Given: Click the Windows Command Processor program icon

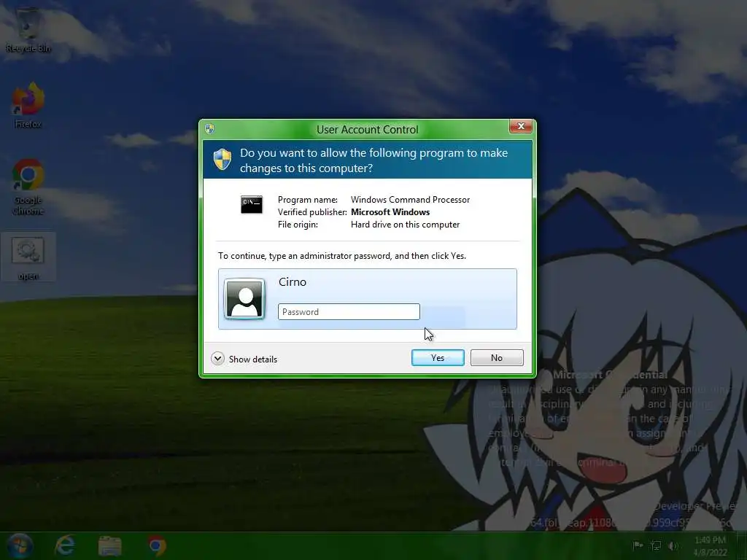Looking at the screenshot, I should pos(252,205).
